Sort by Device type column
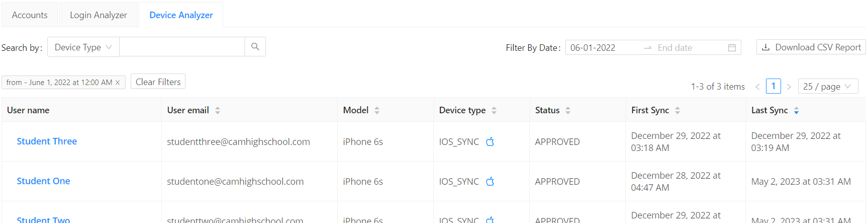The width and height of the screenshot is (868, 223). point(494,110)
